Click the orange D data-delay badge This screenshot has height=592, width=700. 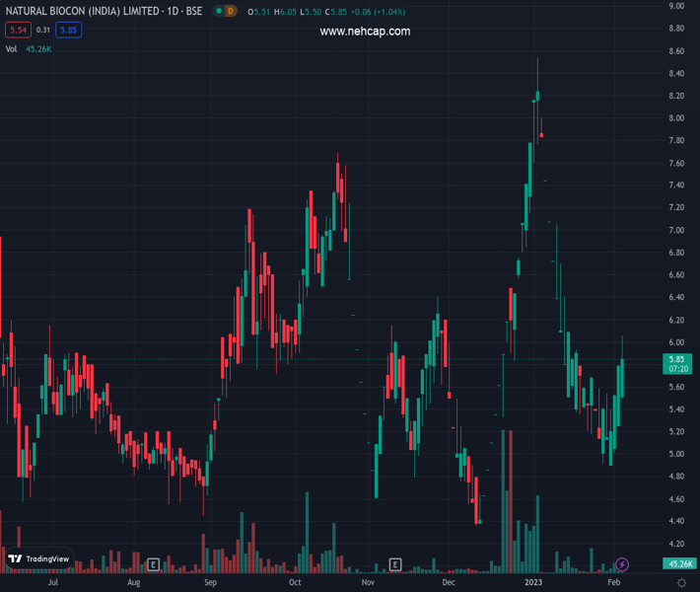pos(231,11)
